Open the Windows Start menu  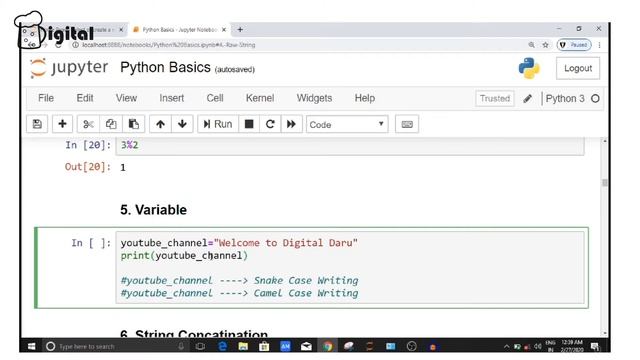tap(31, 346)
